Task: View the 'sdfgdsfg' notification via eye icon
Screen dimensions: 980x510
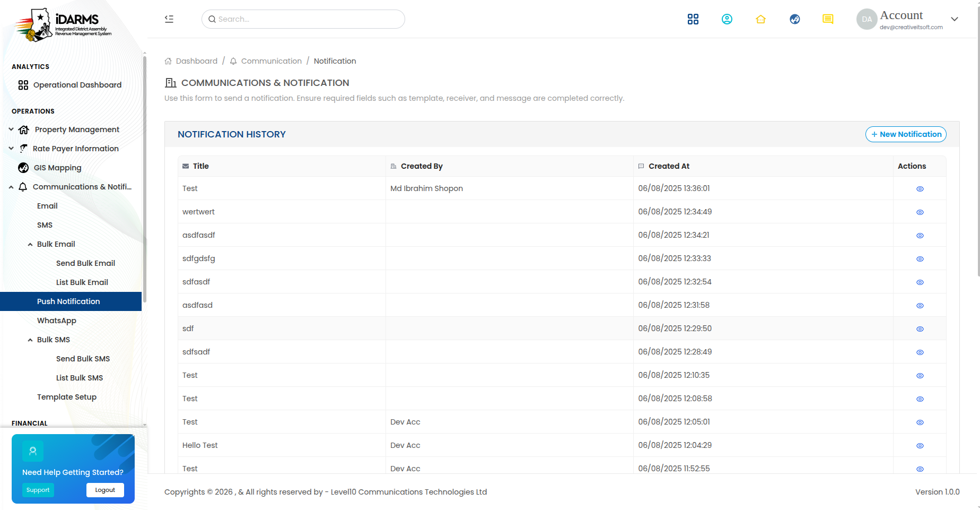Action: click(x=920, y=259)
